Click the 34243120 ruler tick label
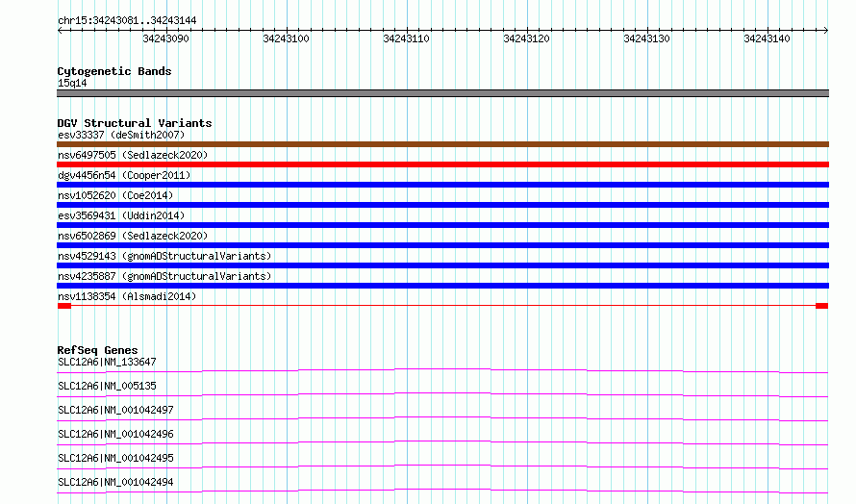 coord(526,38)
